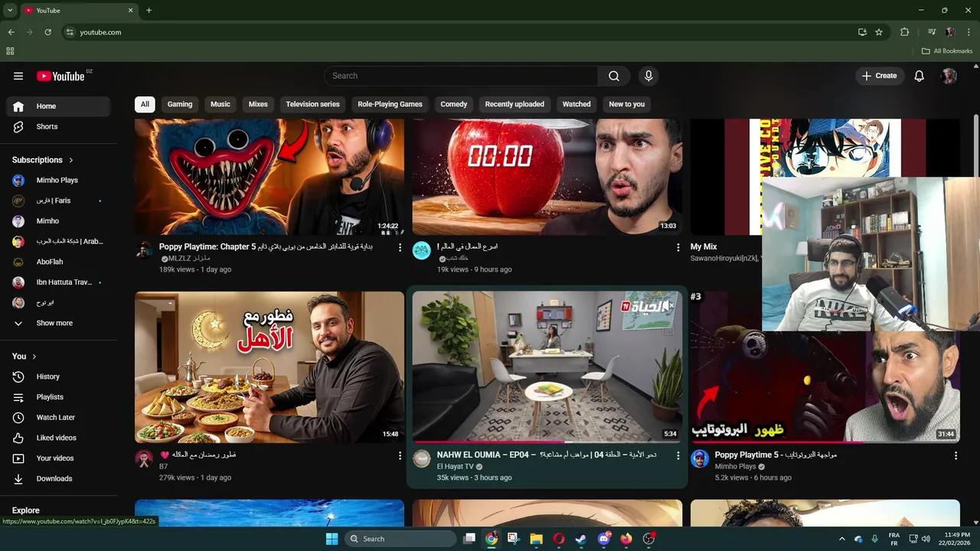Open File Explorer from the taskbar

[536, 539]
